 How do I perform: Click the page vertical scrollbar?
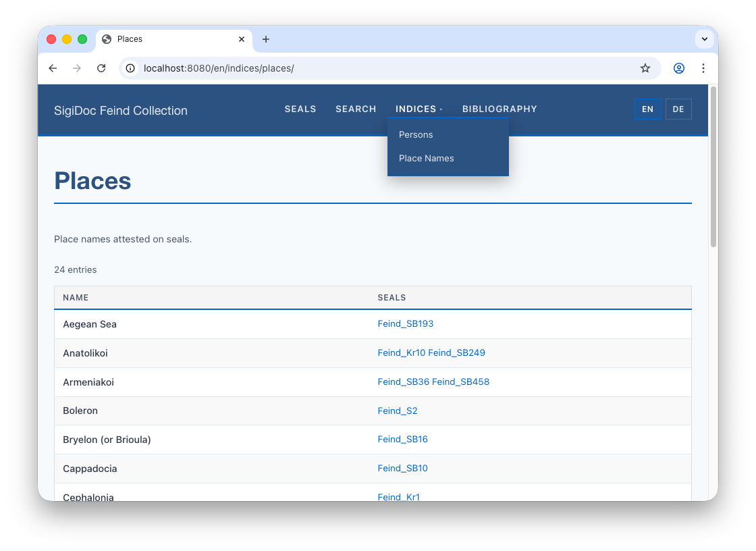pos(713,169)
